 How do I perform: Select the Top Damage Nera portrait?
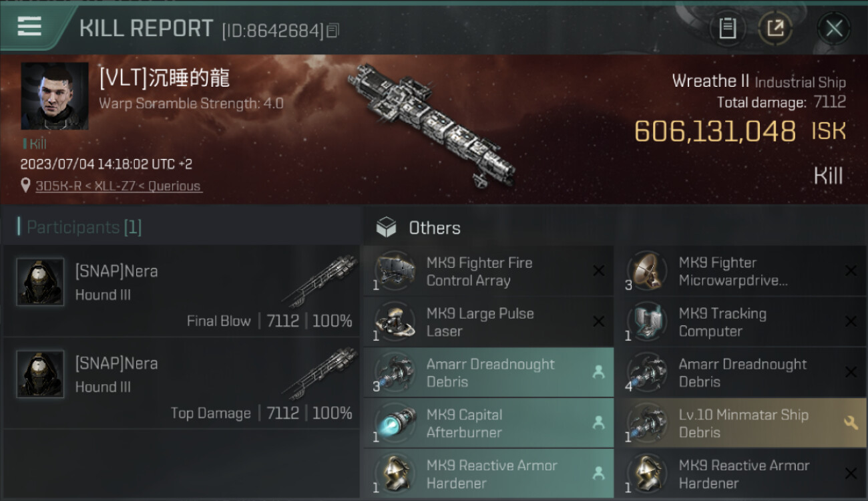click(x=40, y=374)
